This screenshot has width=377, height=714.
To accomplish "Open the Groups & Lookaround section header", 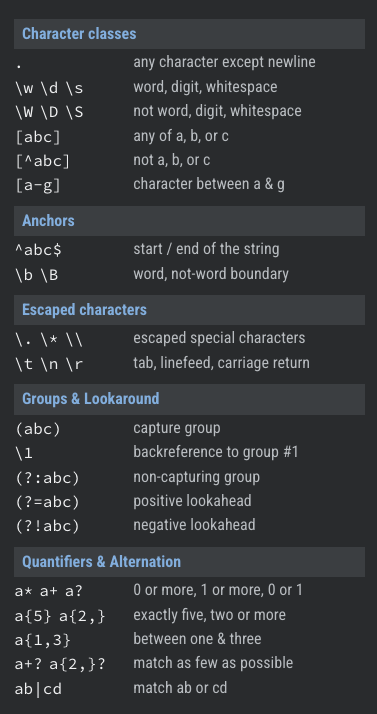I will pyautogui.click(x=189, y=399).
